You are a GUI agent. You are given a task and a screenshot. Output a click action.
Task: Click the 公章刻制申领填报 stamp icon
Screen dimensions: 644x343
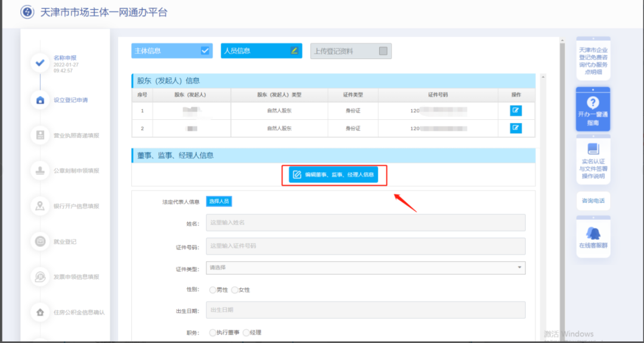41,171
